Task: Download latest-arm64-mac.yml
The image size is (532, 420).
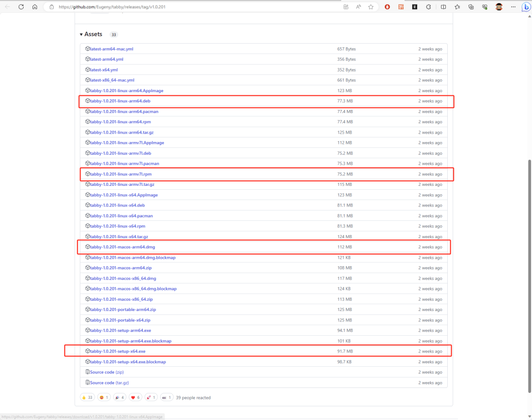Action: click(111, 49)
